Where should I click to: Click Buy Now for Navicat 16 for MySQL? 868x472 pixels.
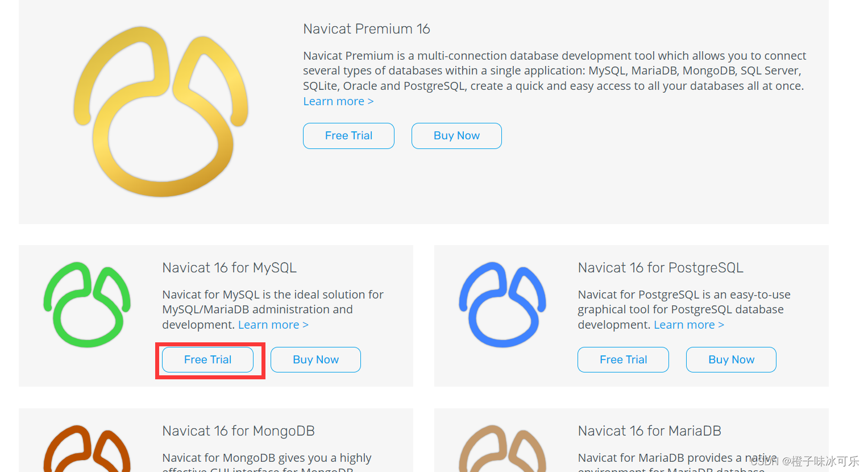coord(315,359)
